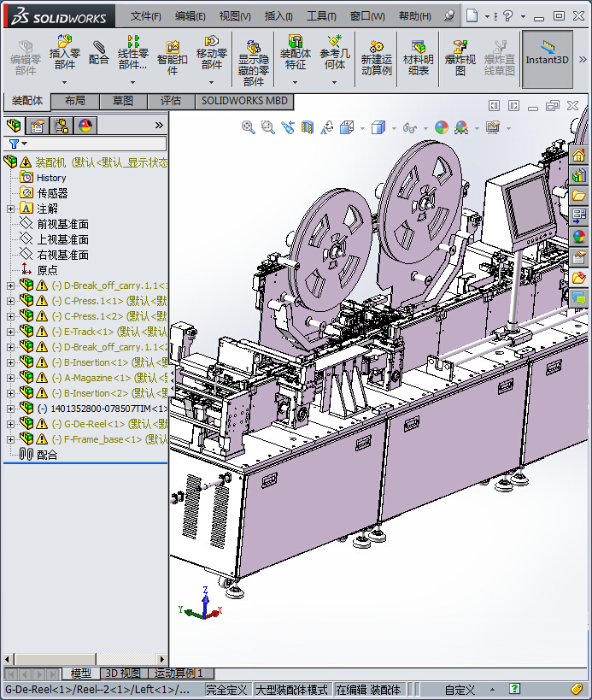Click the Apply Scene icon
The image size is (592, 700).
(x=461, y=127)
